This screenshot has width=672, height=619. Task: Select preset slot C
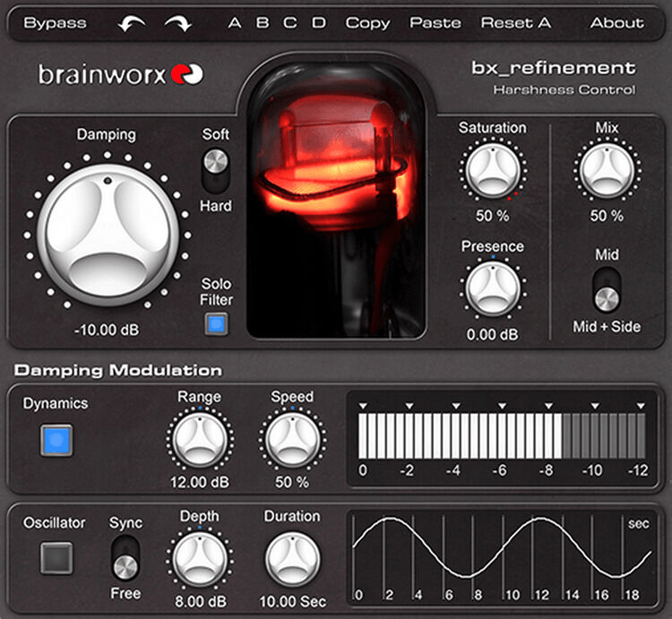pos(290,22)
